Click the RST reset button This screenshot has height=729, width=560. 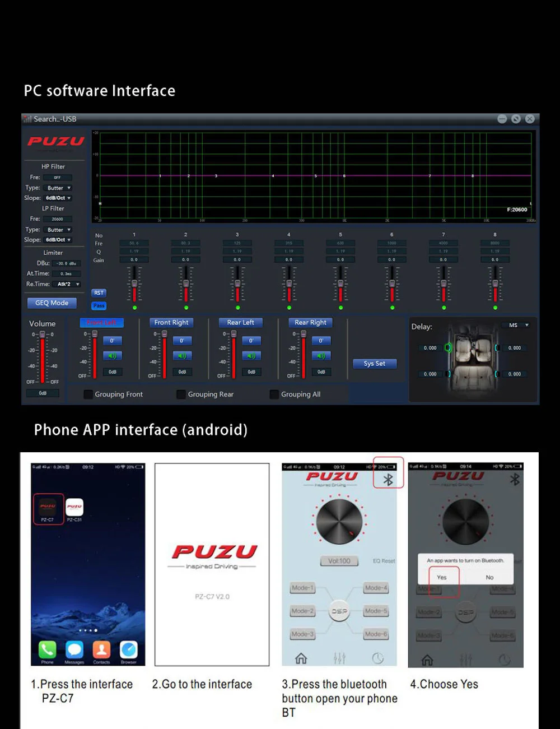pyautogui.click(x=99, y=293)
